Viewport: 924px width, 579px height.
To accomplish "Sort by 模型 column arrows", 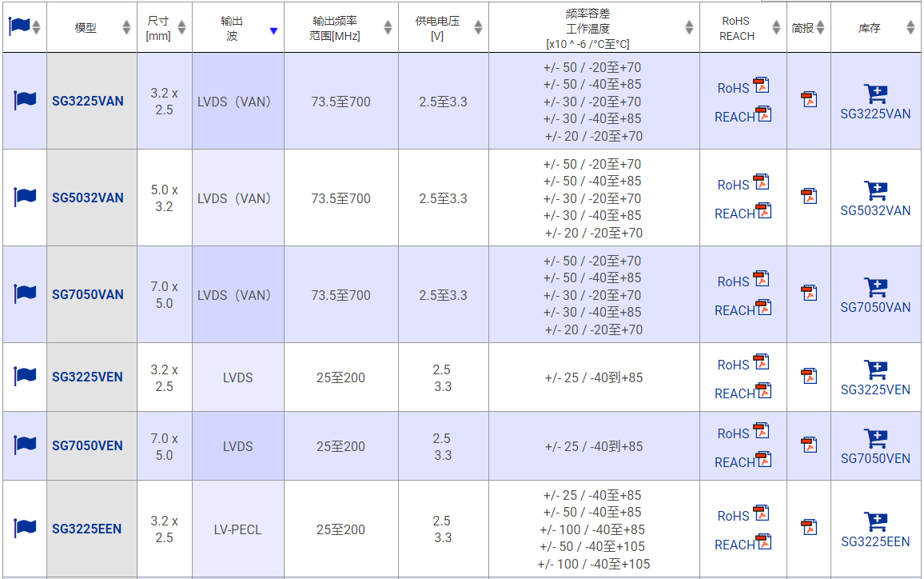I will click(126, 27).
